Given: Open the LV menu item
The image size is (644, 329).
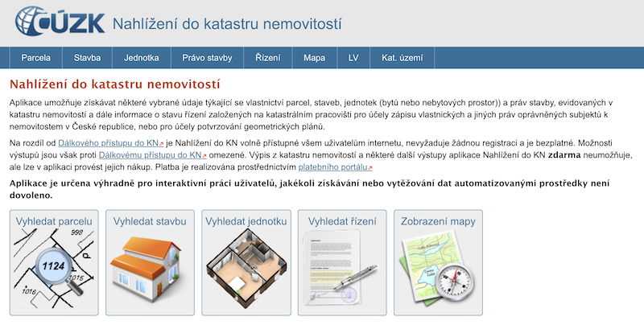Looking at the screenshot, I should coord(353,58).
